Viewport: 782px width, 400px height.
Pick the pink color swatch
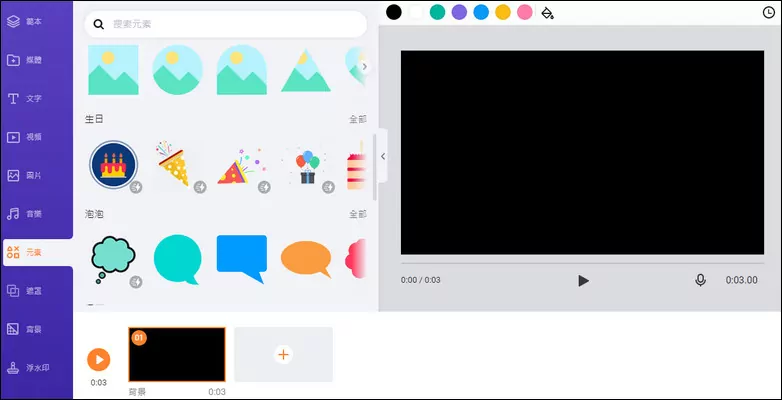[x=525, y=12]
